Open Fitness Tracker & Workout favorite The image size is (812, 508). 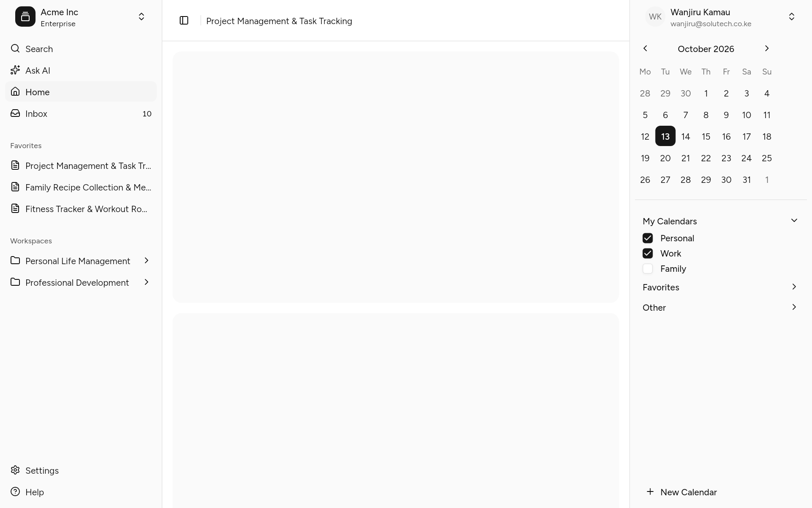pyautogui.click(x=81, y=209)
